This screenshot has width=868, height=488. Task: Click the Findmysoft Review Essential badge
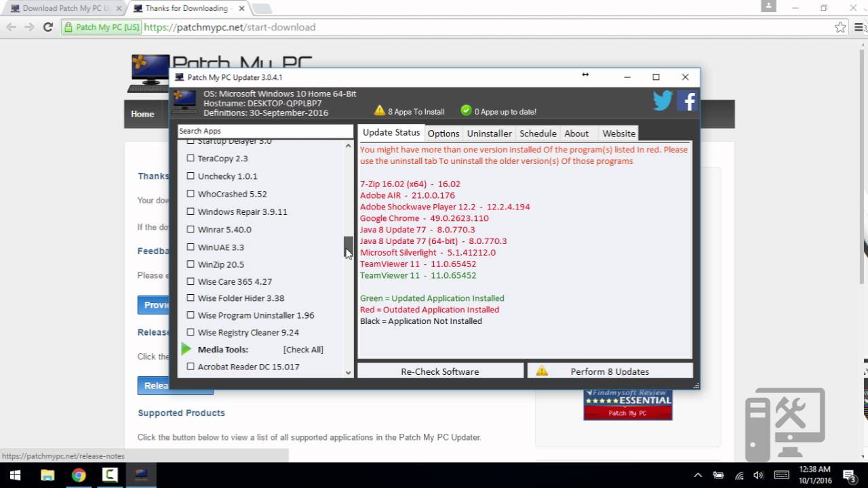(628, 405)
